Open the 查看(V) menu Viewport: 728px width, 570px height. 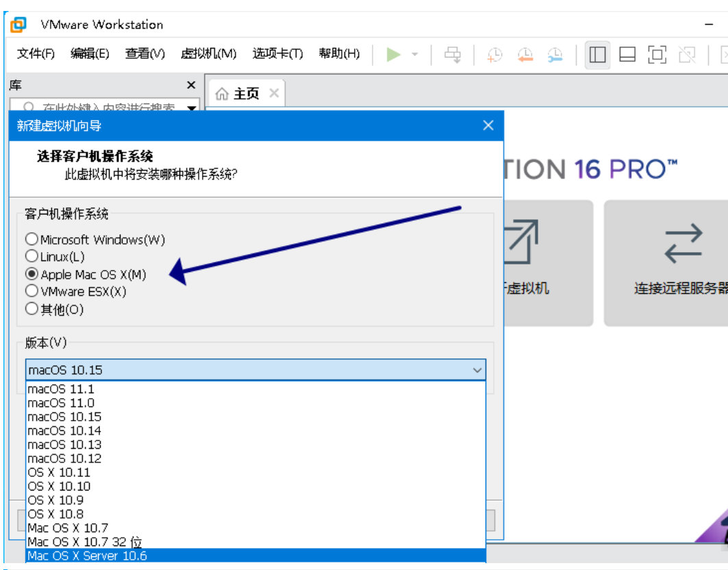click(145, 54)
